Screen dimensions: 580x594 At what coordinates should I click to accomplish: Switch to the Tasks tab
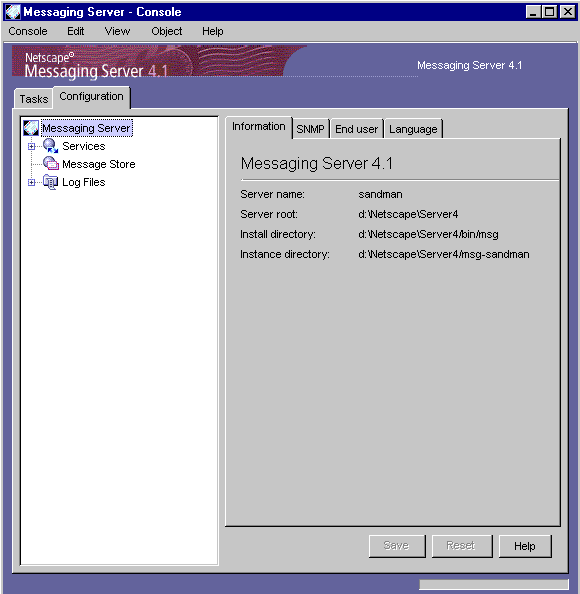tap(34, 99)
